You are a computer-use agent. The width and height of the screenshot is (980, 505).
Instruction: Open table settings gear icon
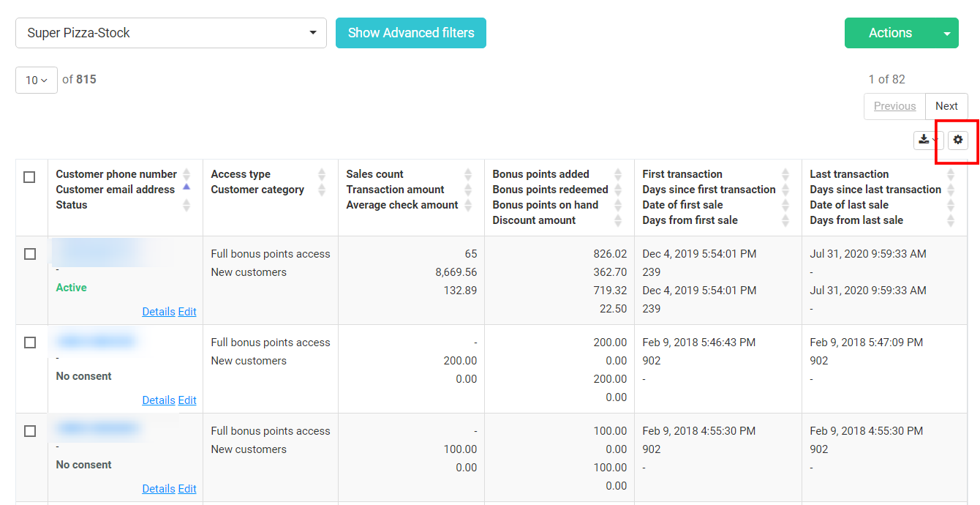958,140
